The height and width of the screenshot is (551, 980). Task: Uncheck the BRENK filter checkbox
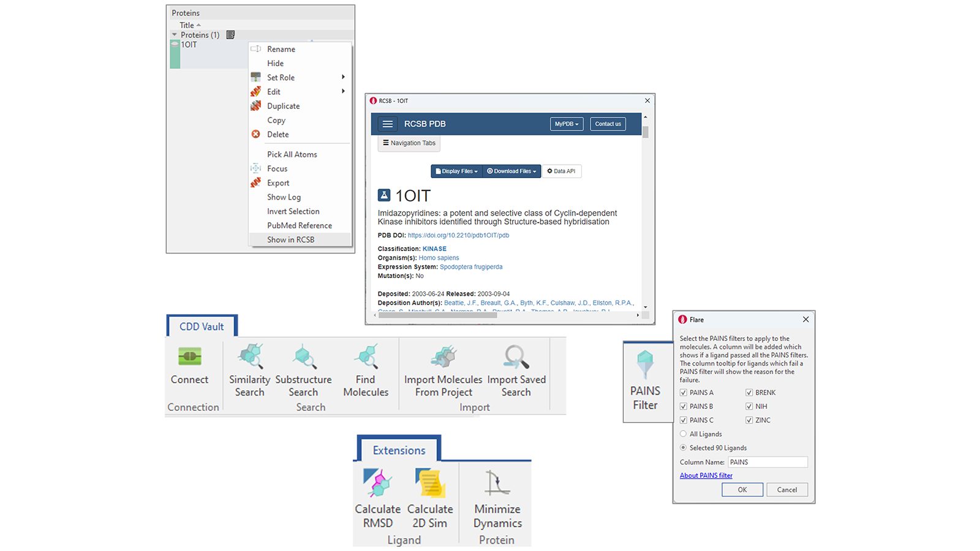(x=749, y=392)
